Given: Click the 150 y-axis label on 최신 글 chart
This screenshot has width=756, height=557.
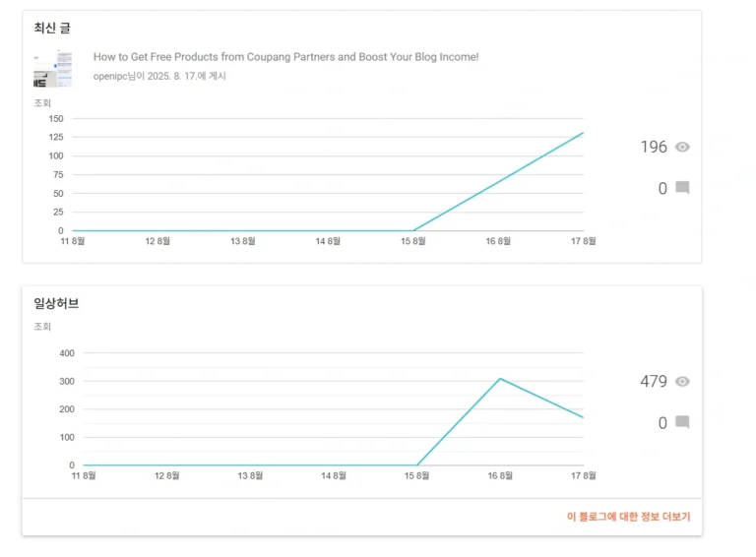Looking at the screenshot, I should pos(56,118).
